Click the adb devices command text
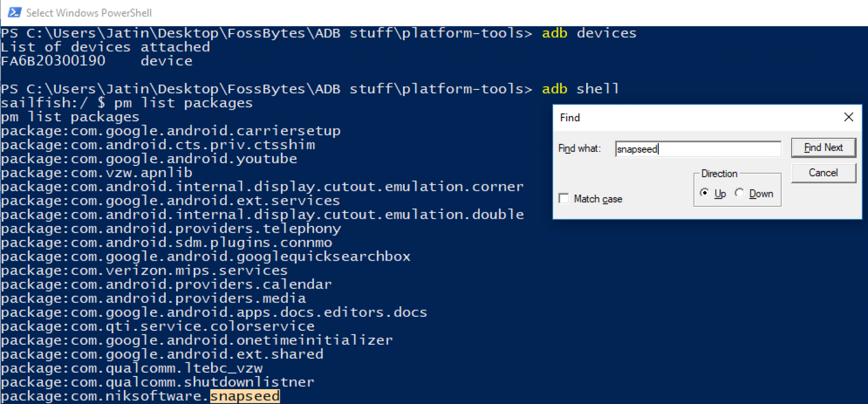 [589, 33]
